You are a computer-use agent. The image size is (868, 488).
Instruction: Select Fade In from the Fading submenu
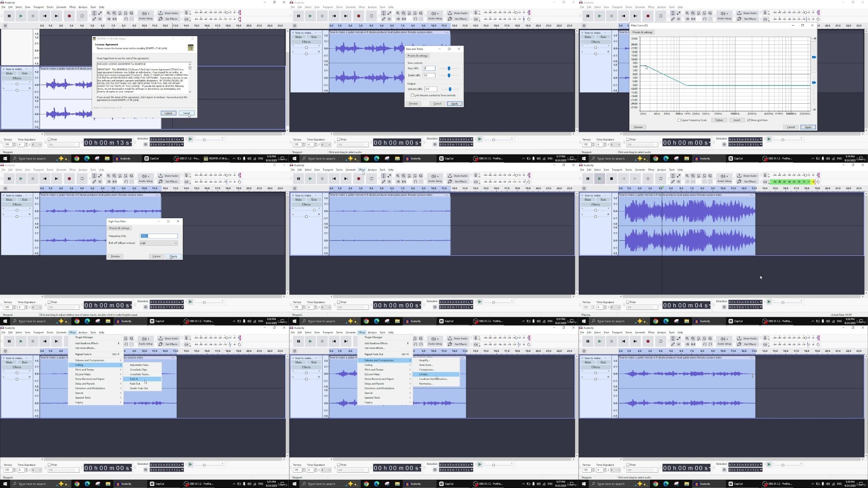tap(142, 379)
